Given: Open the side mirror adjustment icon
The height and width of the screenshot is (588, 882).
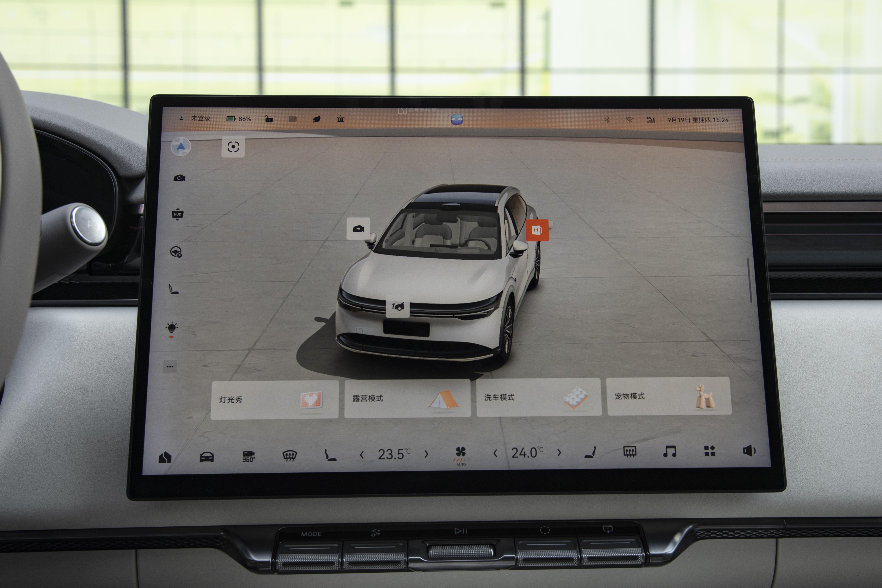Looking at the screenshot, I should tap(179, 178).
